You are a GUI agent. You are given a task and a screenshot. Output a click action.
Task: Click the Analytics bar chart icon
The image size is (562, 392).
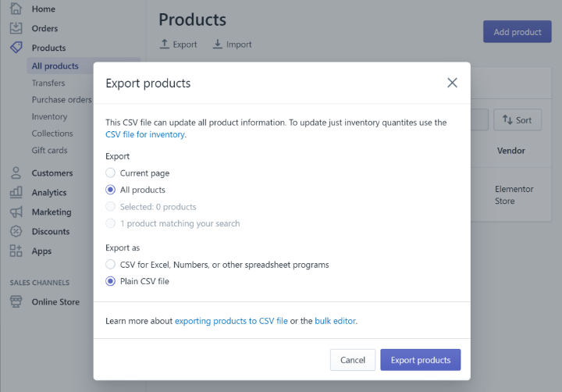point(16,192)
